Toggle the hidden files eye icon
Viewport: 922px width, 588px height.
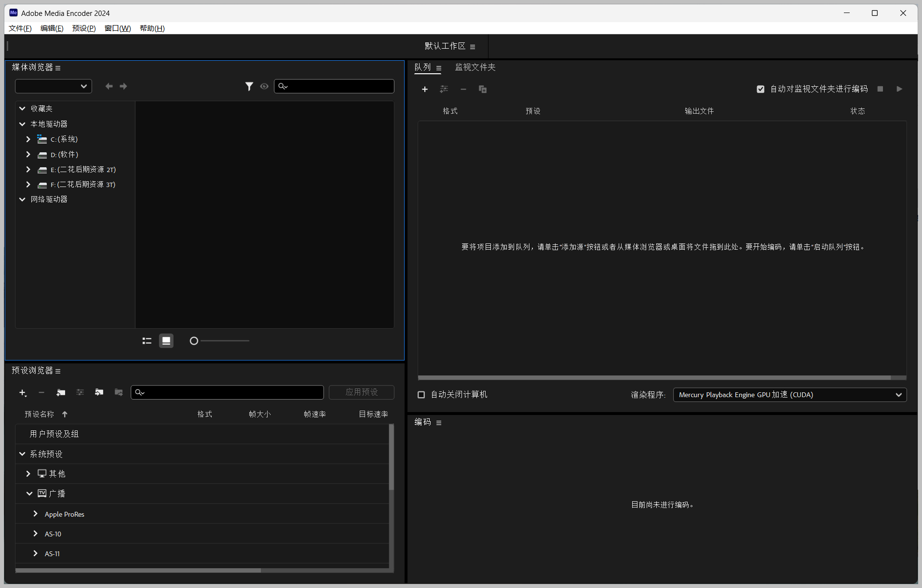pyautogui.click(x=264, y=86)
